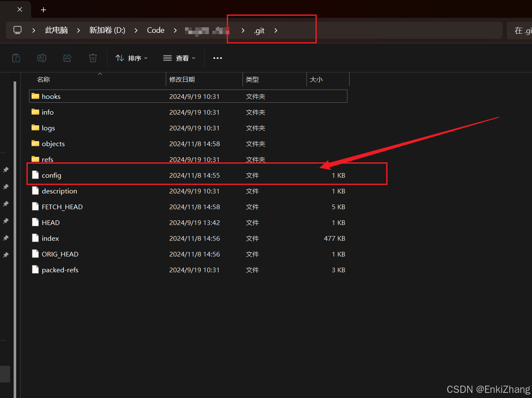Sort by 大小 column header

(316, 79)
